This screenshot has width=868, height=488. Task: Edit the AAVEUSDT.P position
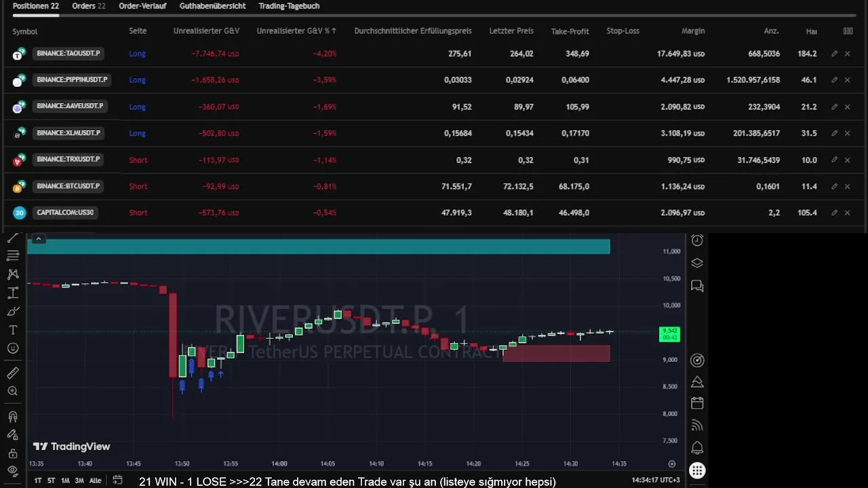(834, 106)
